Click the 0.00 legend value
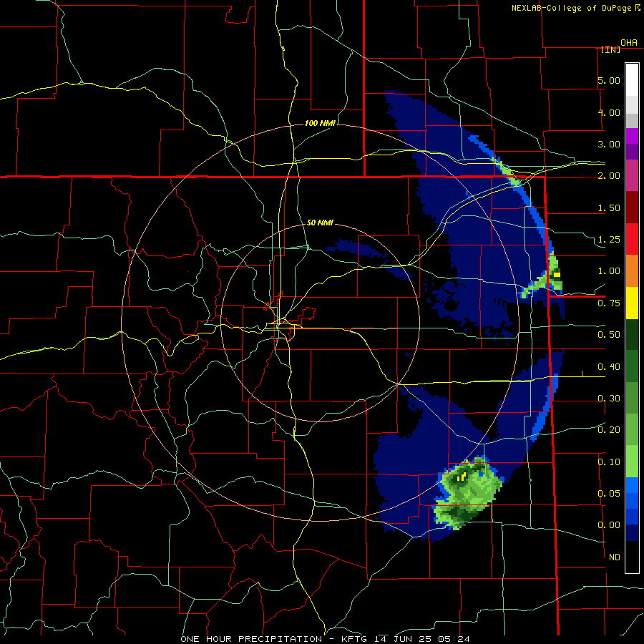644x644 pixels. pos(609,525)
